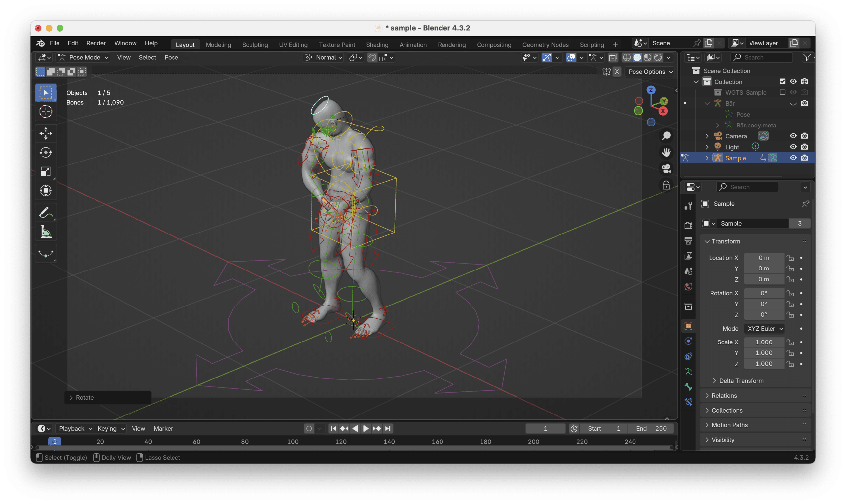This screenshot has height=504, width=846.
Task: Click the pan hand viewport icon
Action: [x=666, y=152]
